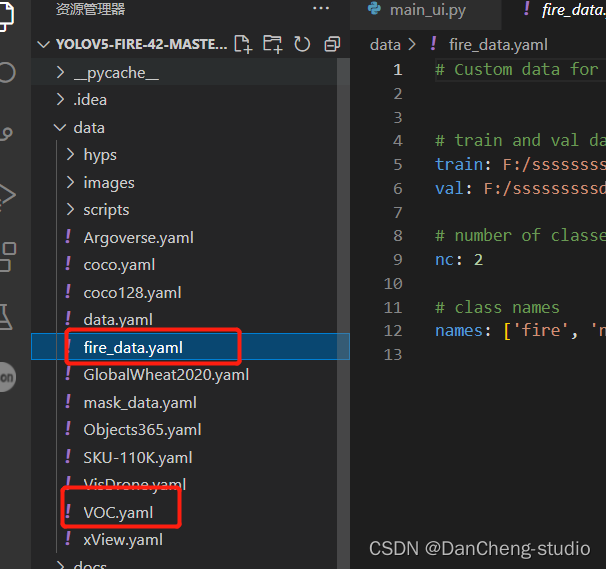
Task: Open Argoverse.yaml in the explorer
Action: (138, 237)
